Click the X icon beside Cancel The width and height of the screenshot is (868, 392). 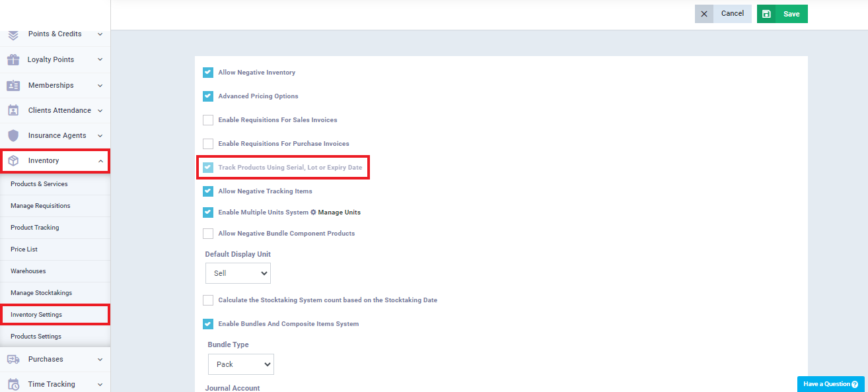click(x=704, y=14)
